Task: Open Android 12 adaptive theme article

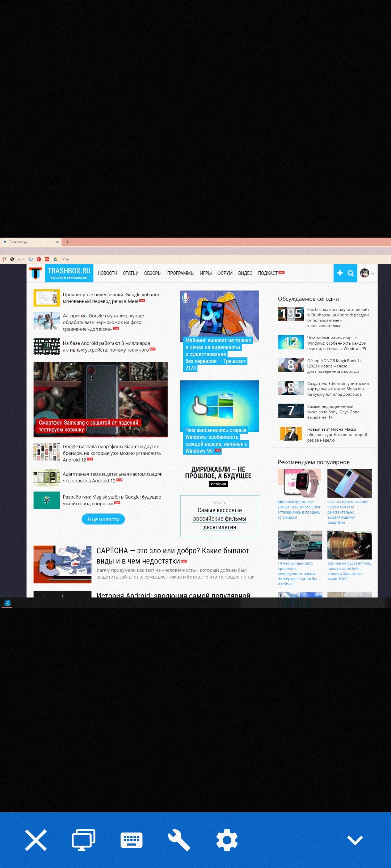Action: pyautogui.click(x=113, y=477)
